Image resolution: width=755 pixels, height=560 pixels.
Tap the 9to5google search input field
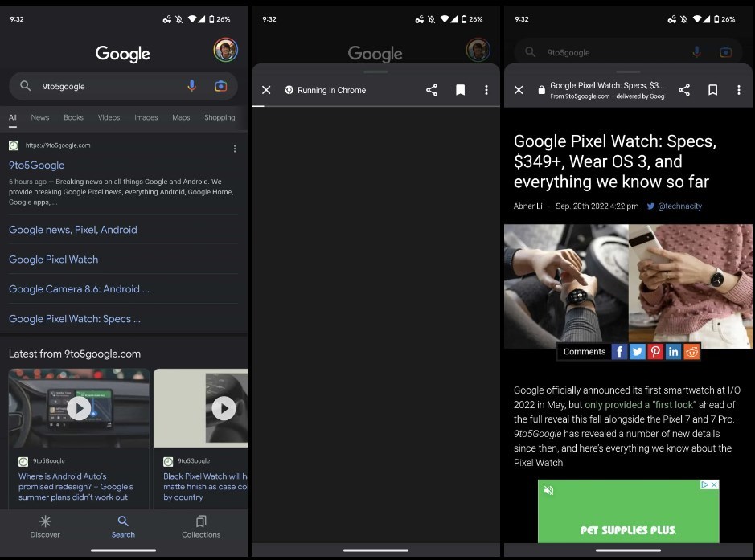pyautogui.click(x=105, y=86)
